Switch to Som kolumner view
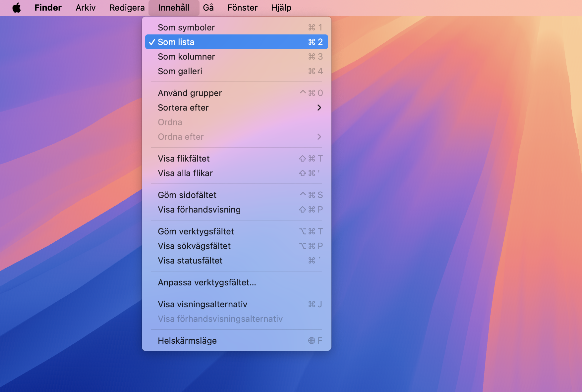This screenshot has height=392, width=582. click(237, 57)
